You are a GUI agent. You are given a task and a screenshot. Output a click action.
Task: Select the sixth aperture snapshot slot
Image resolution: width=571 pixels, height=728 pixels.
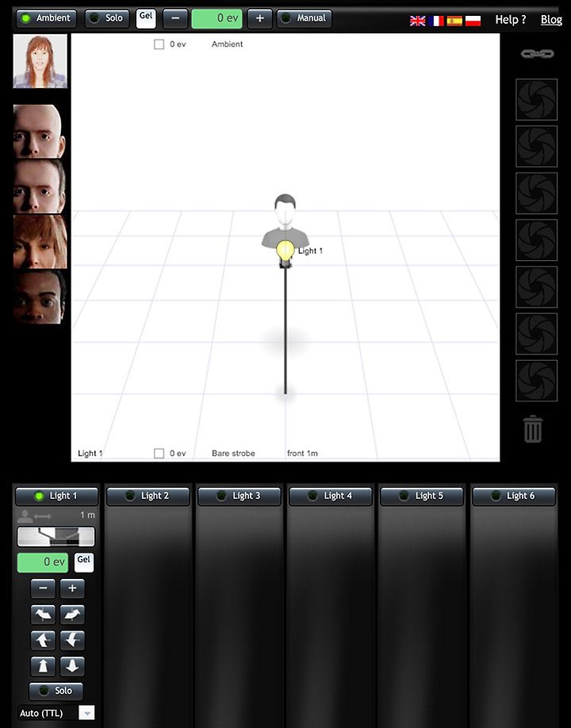(537, 334)
